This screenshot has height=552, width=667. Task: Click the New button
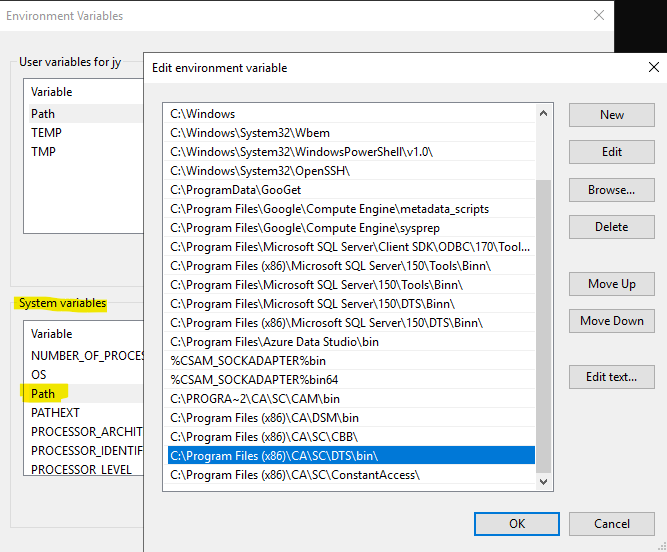611,115
